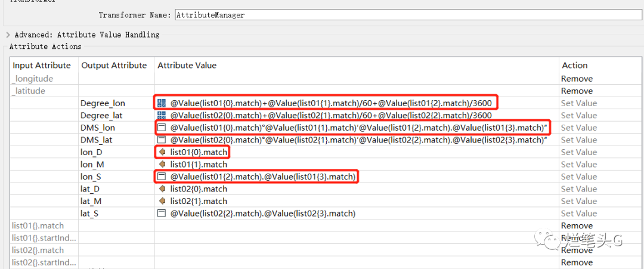Viewport: 644px width, 269px height.
Task: Click the attribute arrow icon in lon_D row
Action: pyautogui.click(x=162, y=152)
